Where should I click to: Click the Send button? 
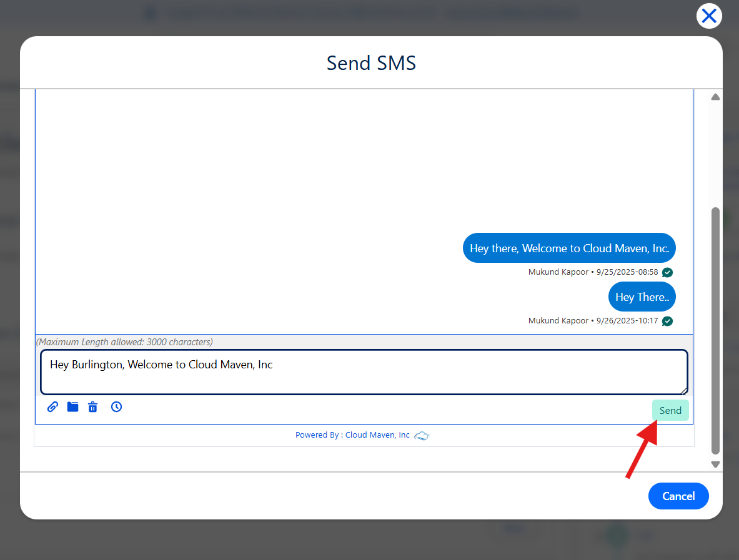pyautogui.click(x=670, y=410)
